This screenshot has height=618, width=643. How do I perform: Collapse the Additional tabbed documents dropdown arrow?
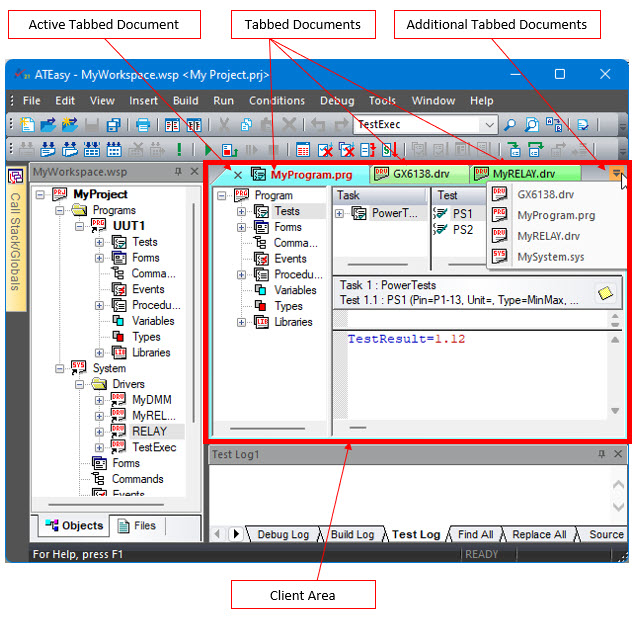tap(618, 173)
